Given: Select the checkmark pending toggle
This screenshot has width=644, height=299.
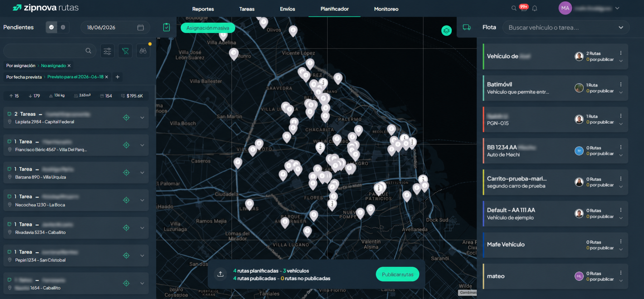Looking at the screenshot, I should pyautogui.click(x=51, y=27).
